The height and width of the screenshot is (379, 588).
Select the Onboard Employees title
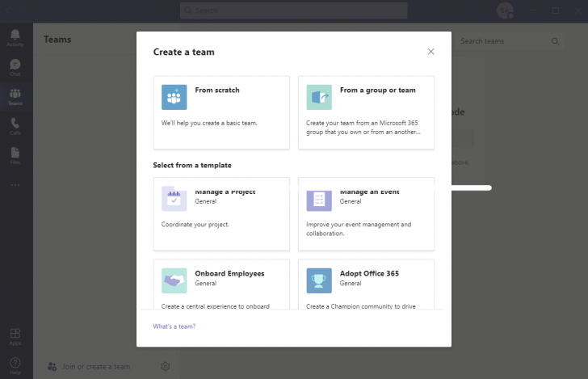[229, 274]
